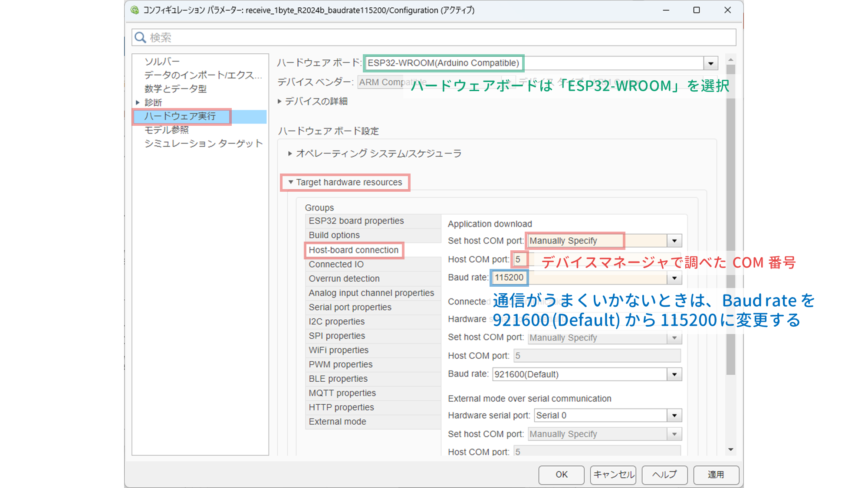868x488 pixels.
Task: Expand オペレーティング システム/スケジューラ section
Action: coord(290,154)
